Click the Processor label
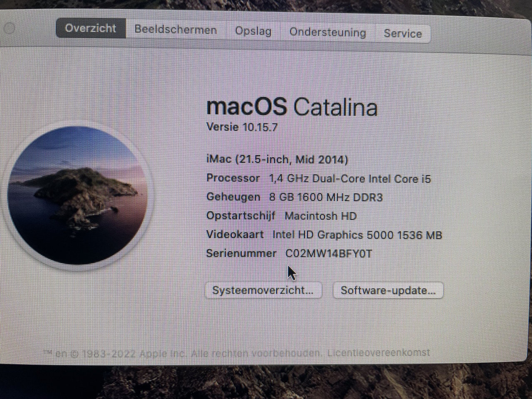532x399 pixels. tap(233, 178)
